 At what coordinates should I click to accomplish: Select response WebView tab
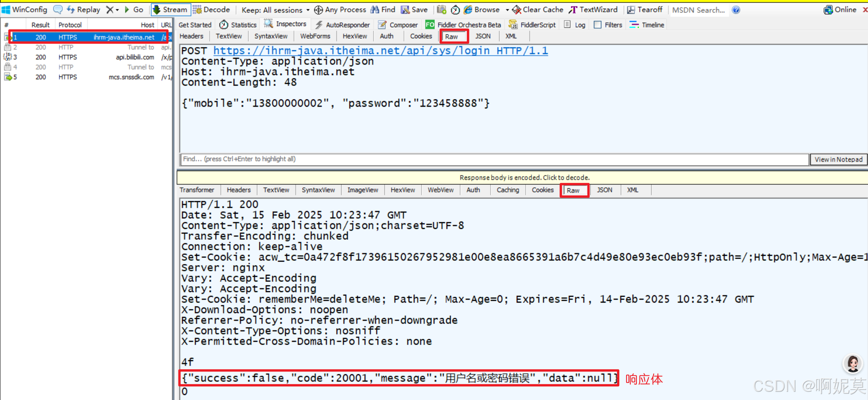tap(441, 190)
